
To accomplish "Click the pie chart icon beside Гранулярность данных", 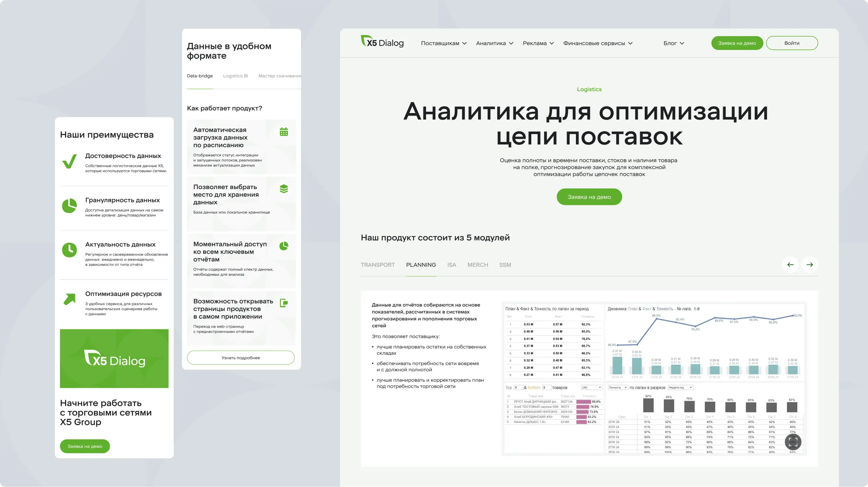I will tap(69, 205).
